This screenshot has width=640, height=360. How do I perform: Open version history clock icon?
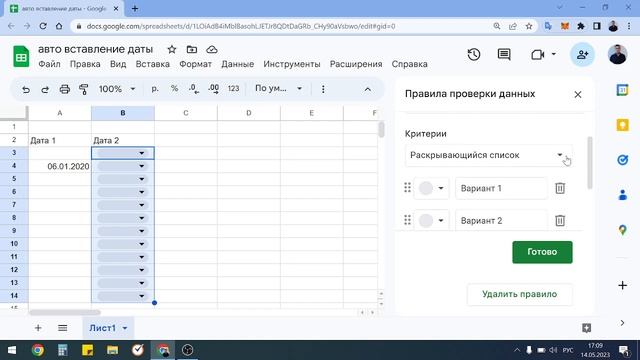click(473, 54)
